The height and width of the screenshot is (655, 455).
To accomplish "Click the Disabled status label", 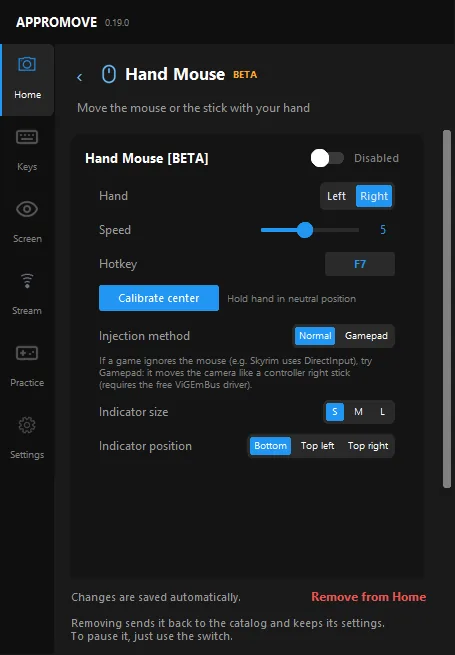I will [x=376, y=158].
